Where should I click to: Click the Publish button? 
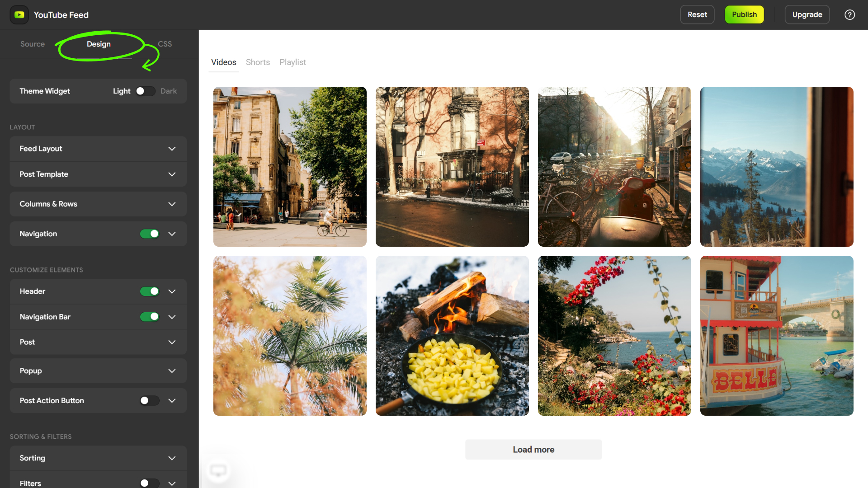pyautogui.click(x=744, y=15)
